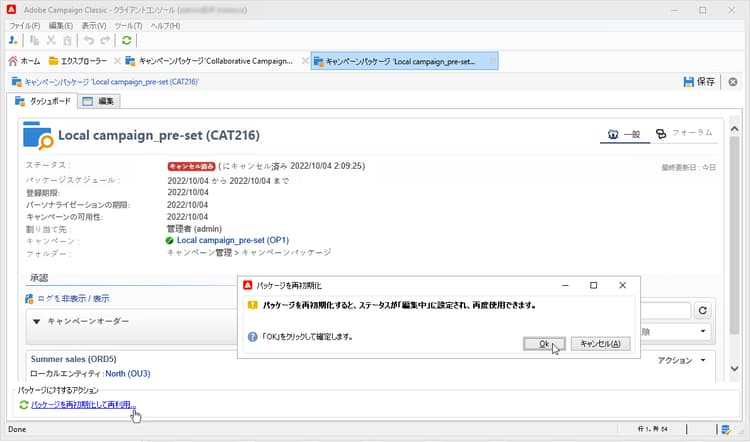The image size is (750, 442).
Task: Click the campaign package folder icon
Action: coord(37,136)
